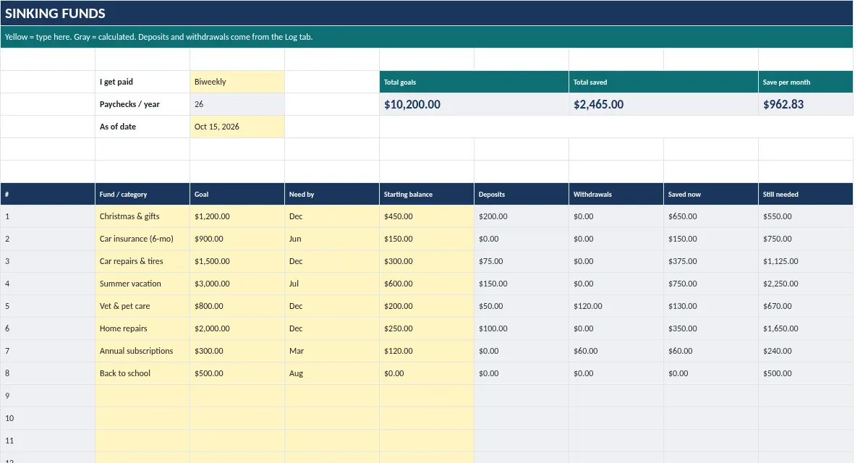The height and width of the screenshot is (463, 868).
Task: Edit the Annual subscriptions fund name
Action: tap(142, 351)
